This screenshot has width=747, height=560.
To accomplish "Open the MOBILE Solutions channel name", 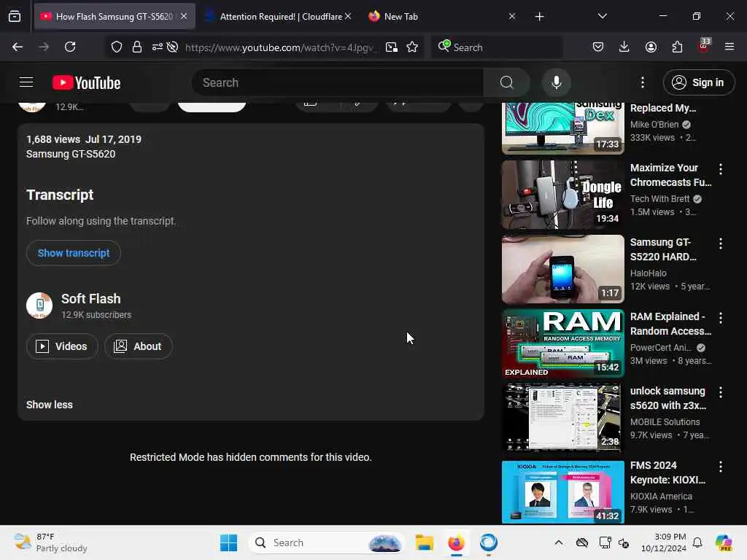I will [665, 422].
